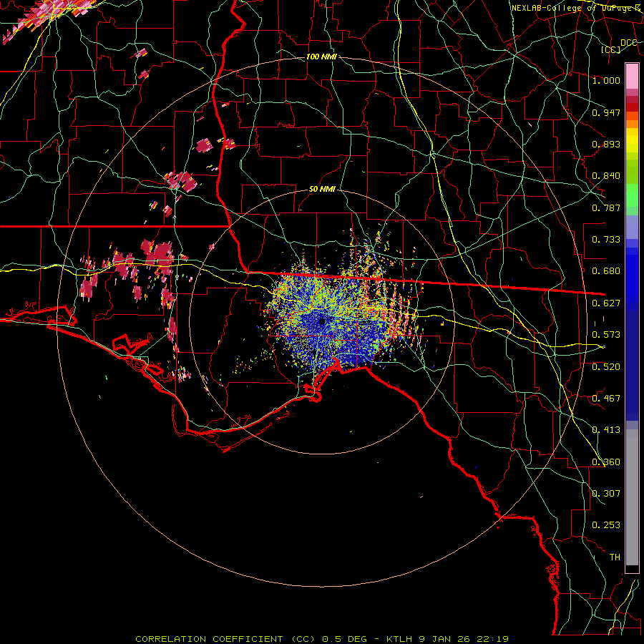The image size is (644, 644).
Task: Click the black radar site dot at center
Action: 323,321
